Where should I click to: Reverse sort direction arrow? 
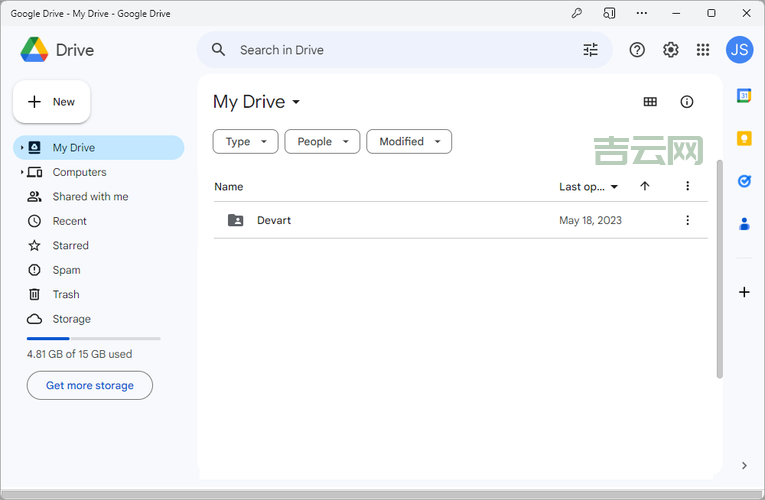pyautogui.click(x=645, y=186)
